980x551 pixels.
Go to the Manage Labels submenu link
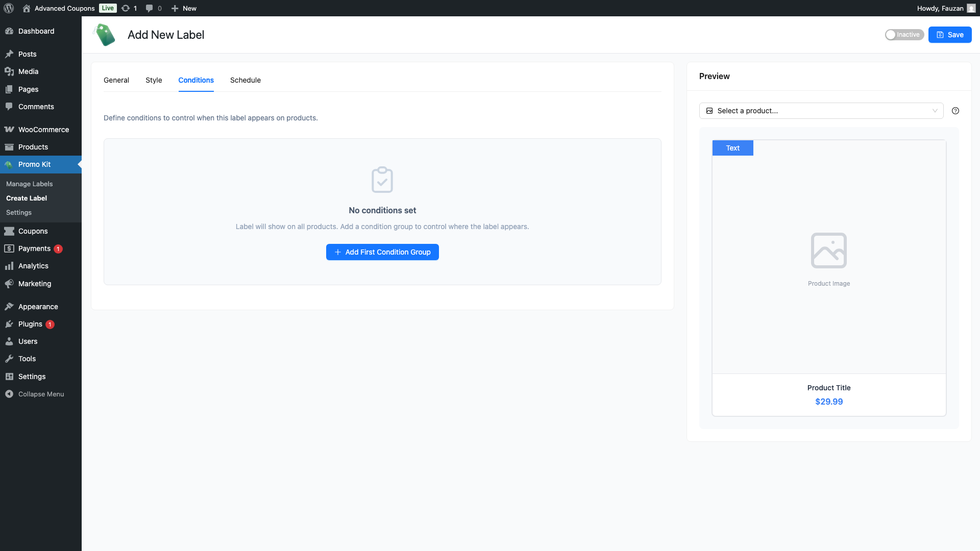(30, 184)
